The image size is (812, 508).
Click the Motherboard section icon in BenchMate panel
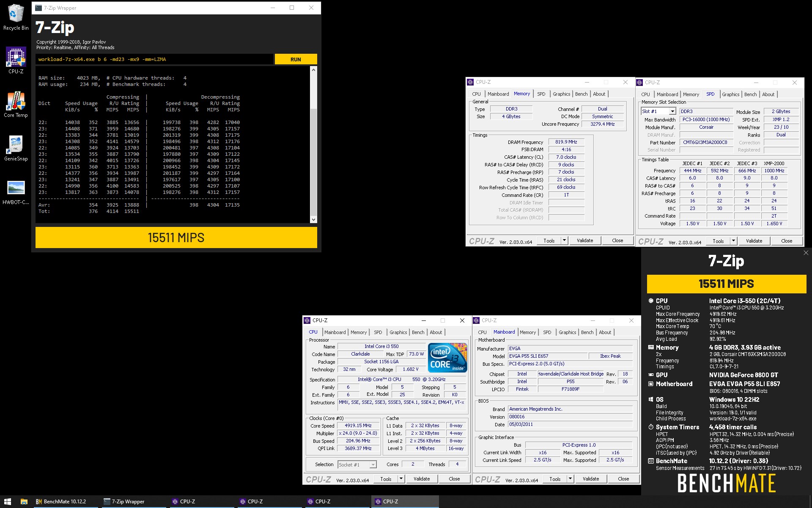point(650,384)
